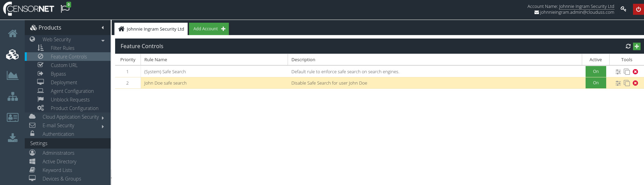Screen dimensions: 644x185
Task: Click the Active column header
Action: [596, 59]
